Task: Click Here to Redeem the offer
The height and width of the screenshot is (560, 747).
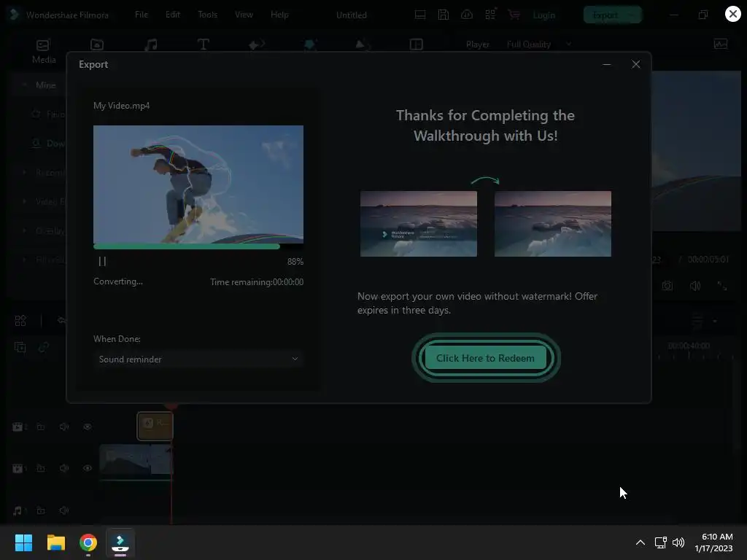Action: tap(485, 358)
